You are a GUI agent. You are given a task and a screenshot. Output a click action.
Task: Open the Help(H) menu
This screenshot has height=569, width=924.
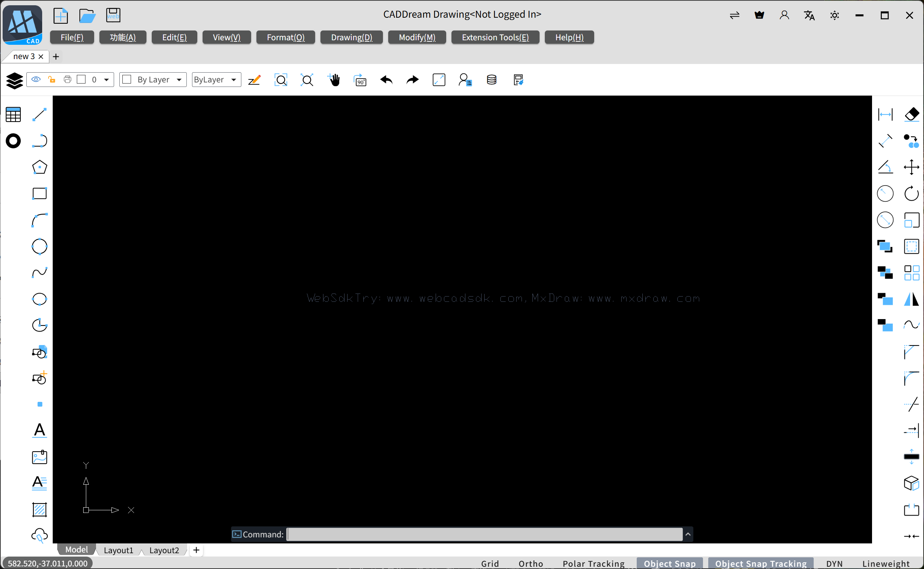tap(569, 37)
